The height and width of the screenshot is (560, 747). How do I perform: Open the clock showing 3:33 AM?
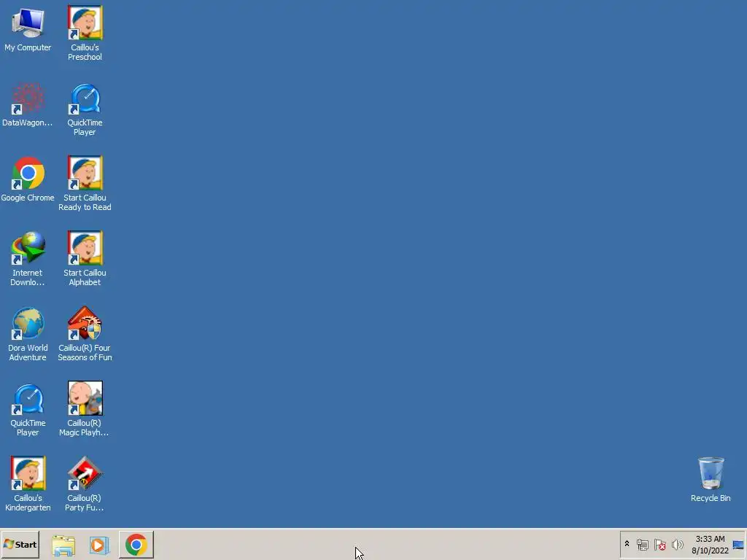tap(710, 545)
